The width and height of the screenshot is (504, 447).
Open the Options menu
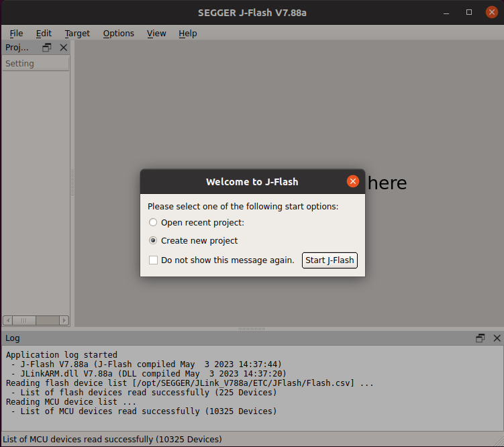point(118,34)
